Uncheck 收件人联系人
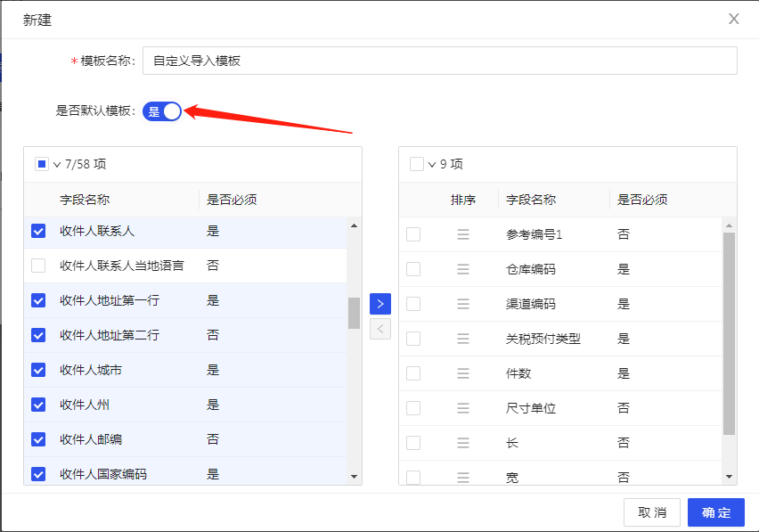Screen dimensions: 759x532 point(38,231)
